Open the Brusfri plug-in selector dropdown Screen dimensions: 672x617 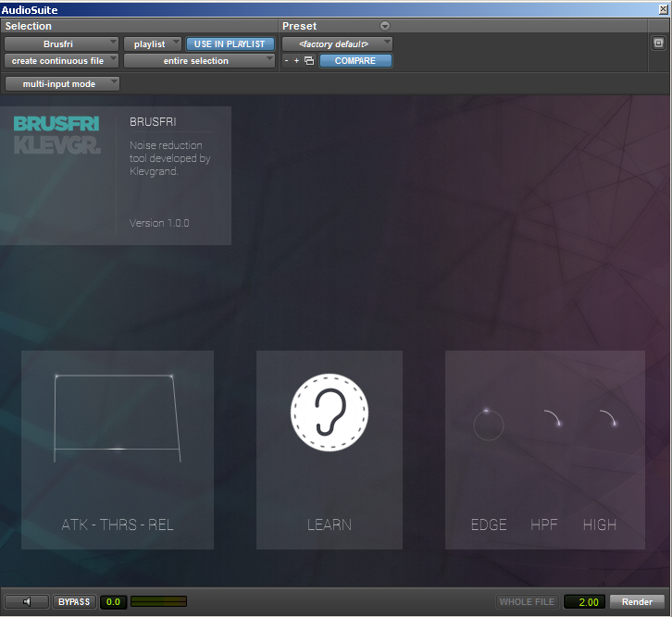click(x=61, y=44)
